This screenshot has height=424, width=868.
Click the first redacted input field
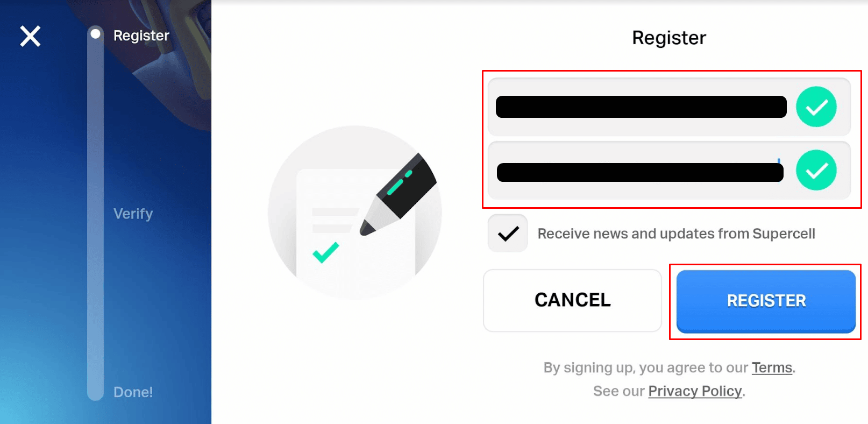(669, 107)
